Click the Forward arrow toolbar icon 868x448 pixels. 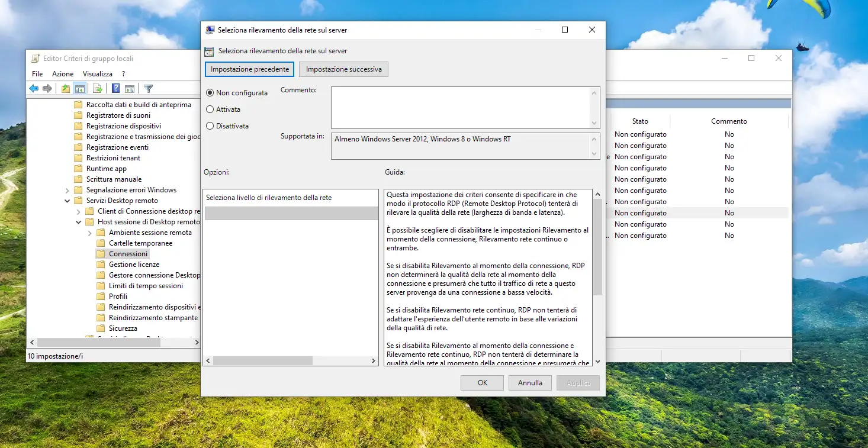coord(47,89)
